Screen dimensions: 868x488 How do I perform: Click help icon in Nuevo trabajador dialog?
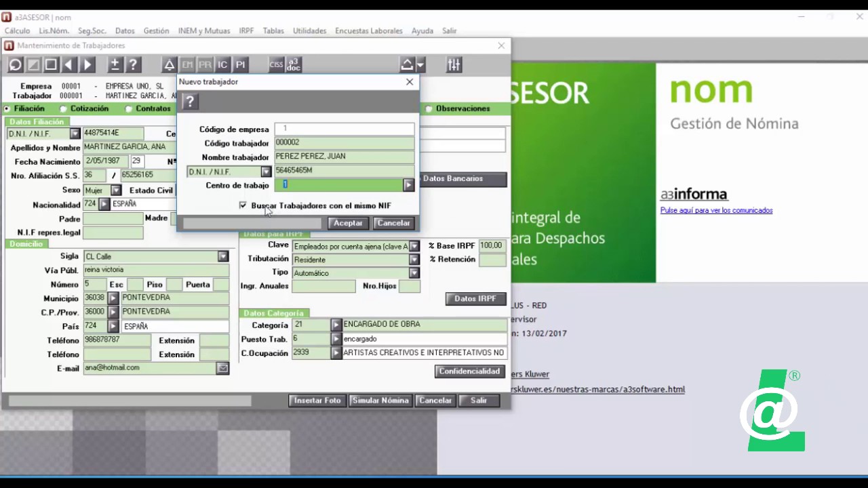pyautogui.click(x=190, y=102)
